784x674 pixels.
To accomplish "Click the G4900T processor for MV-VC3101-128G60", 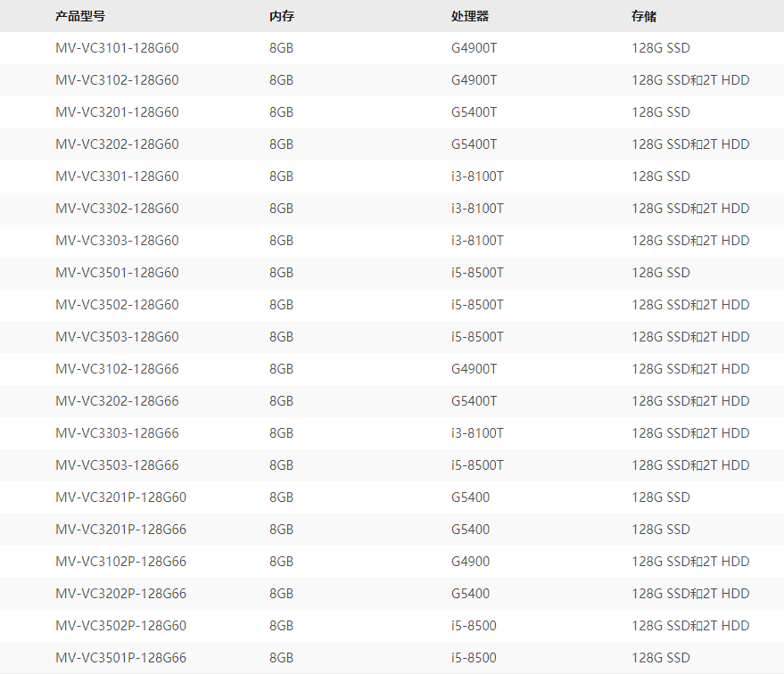I will 474,48.
